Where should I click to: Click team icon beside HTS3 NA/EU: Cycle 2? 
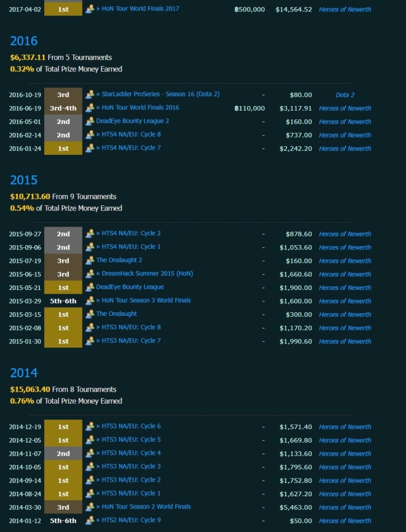89,480
